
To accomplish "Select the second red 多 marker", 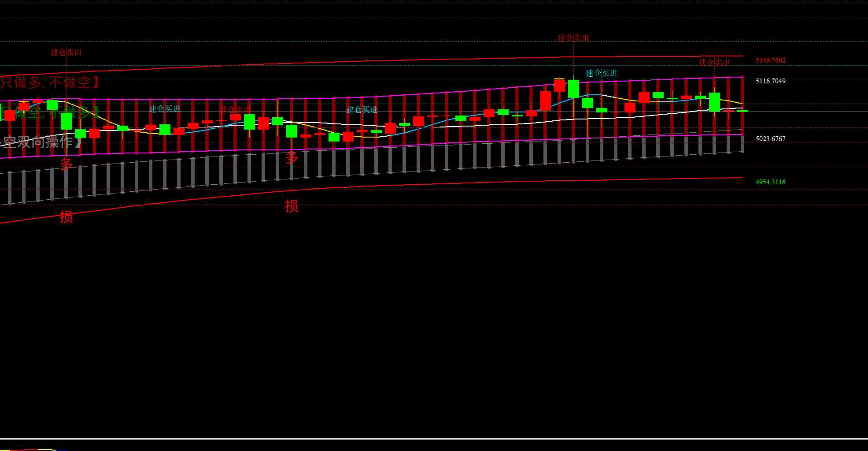I will point(292,158).
